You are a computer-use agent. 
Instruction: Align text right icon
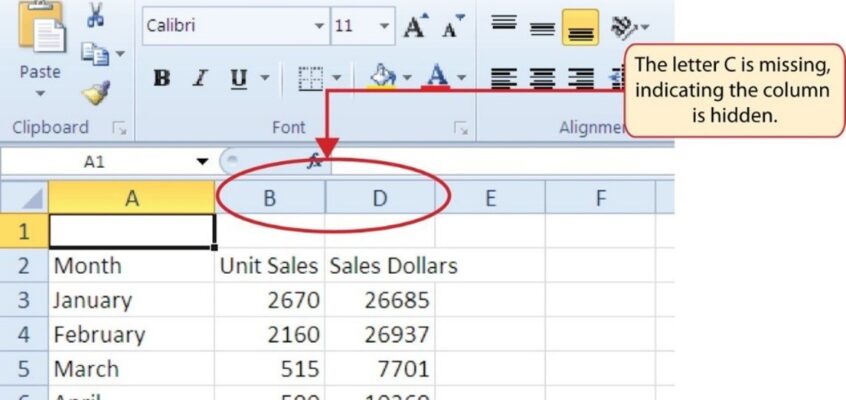(580, 78)
